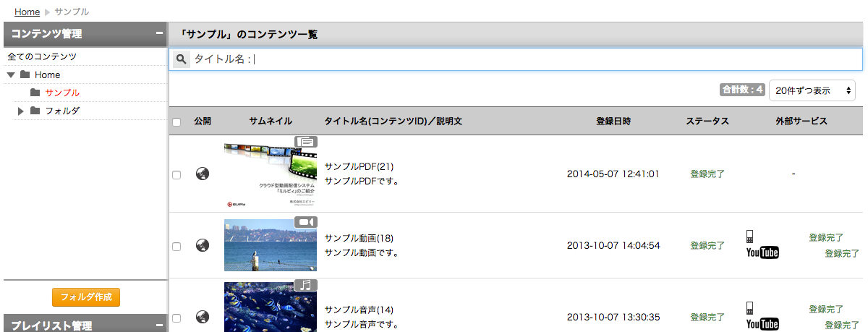Click the フォルダ作成 button
This screenshot has width=868, height=332.
(86, 297)
